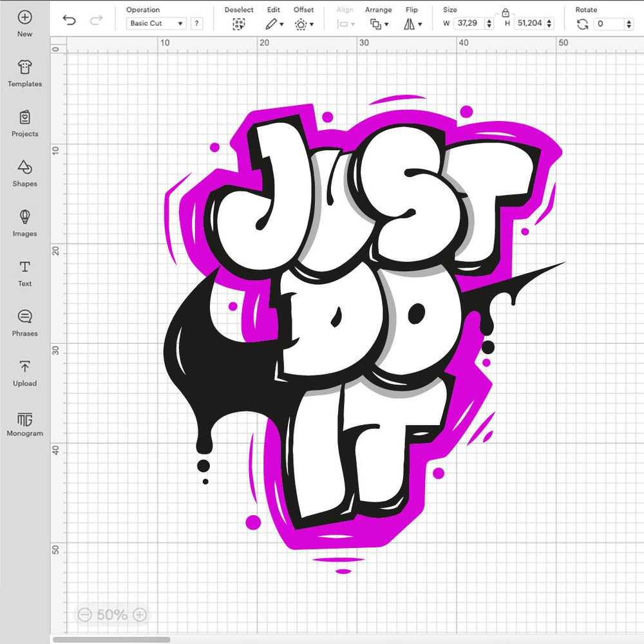The width and height of the screenshot is (644, 644).
Task: Click the Deselect button
Action: [x=239, y=24]
